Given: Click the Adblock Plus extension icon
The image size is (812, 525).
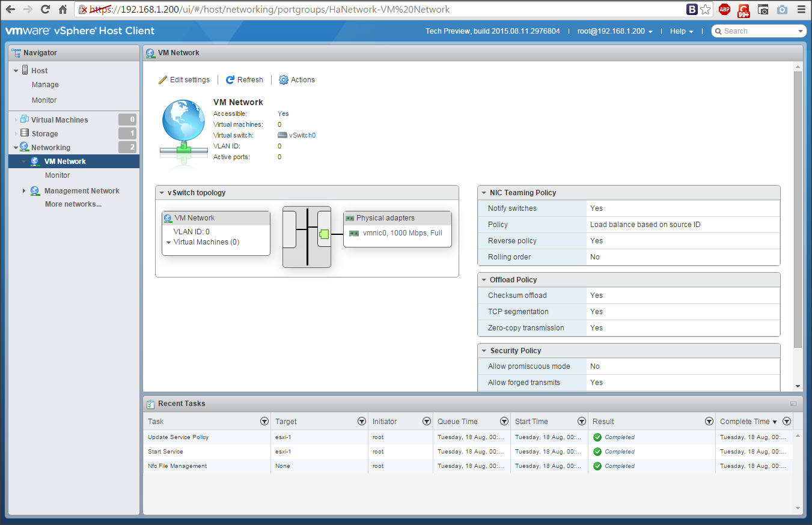Looking at the screenshot, I should click(x=724, y=10).
